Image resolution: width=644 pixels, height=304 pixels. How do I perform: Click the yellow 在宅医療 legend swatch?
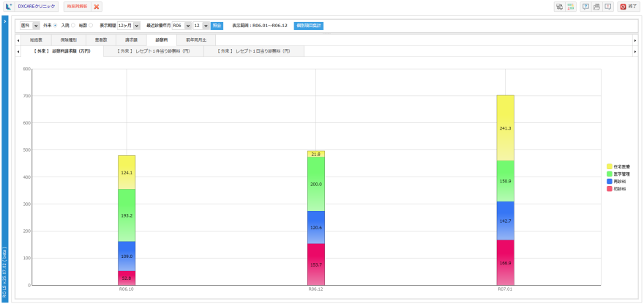click(x=610, y=166)
